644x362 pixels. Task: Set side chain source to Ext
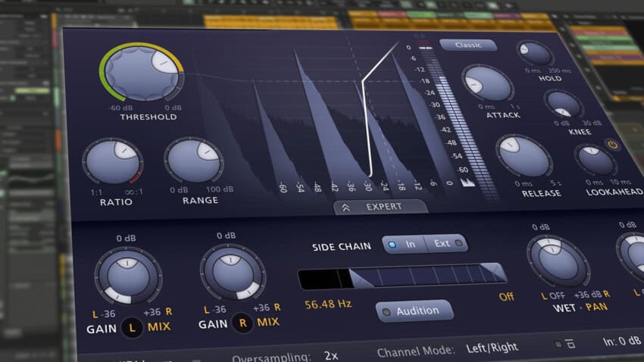coord(446,243)
